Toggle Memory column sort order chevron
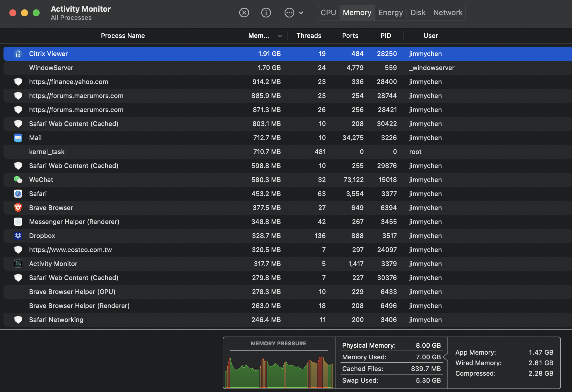 (x=280, y=36)
